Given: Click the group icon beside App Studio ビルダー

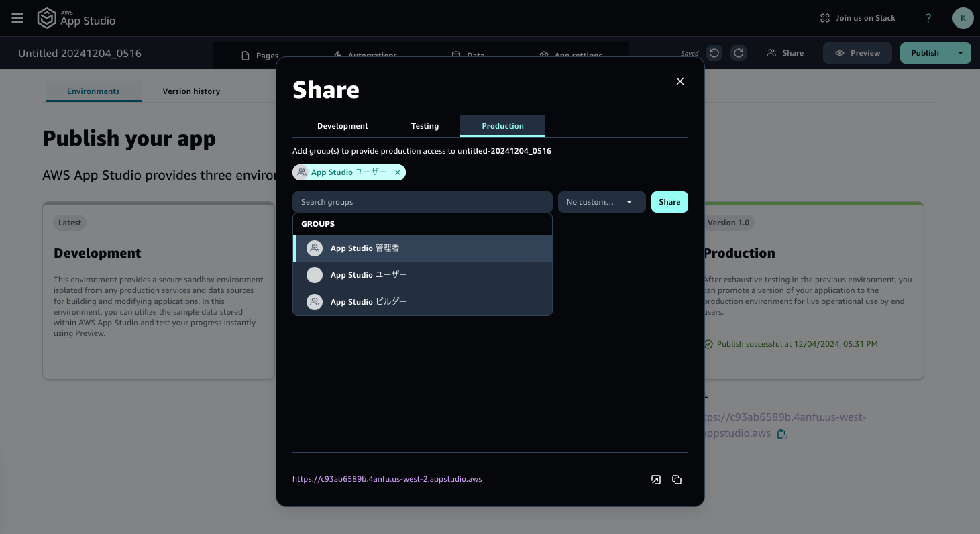Looking at the screenshot, I should click(315, 302).
